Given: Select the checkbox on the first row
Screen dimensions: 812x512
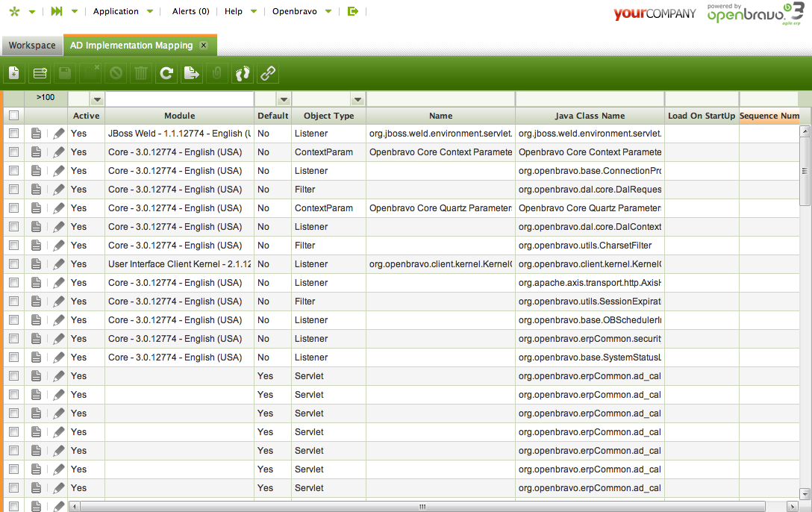Looking at the screenshot, I should pos(13,134).
